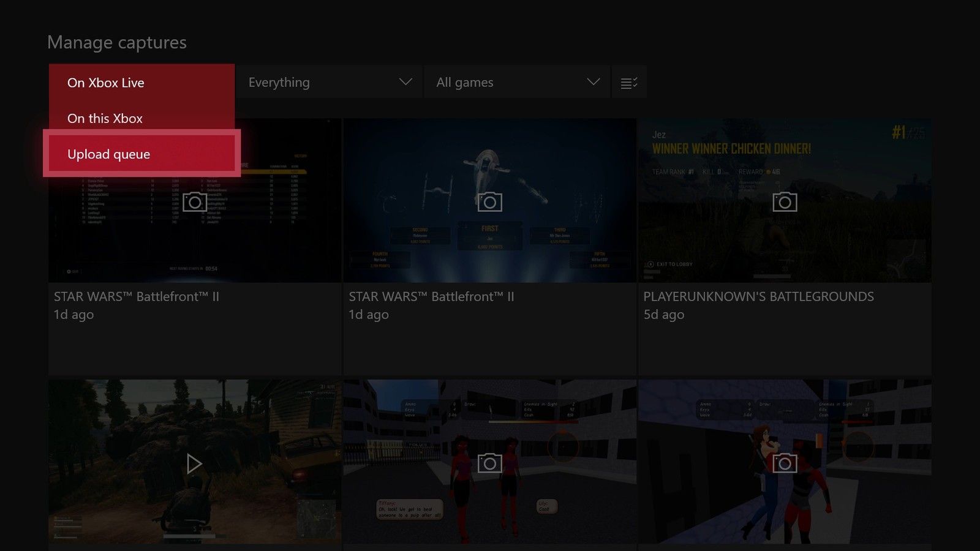The width and height of the screenshot is (980, 551).
Task: Expand the Everything dropdown chevron arrow
Action: click(405, 81)
